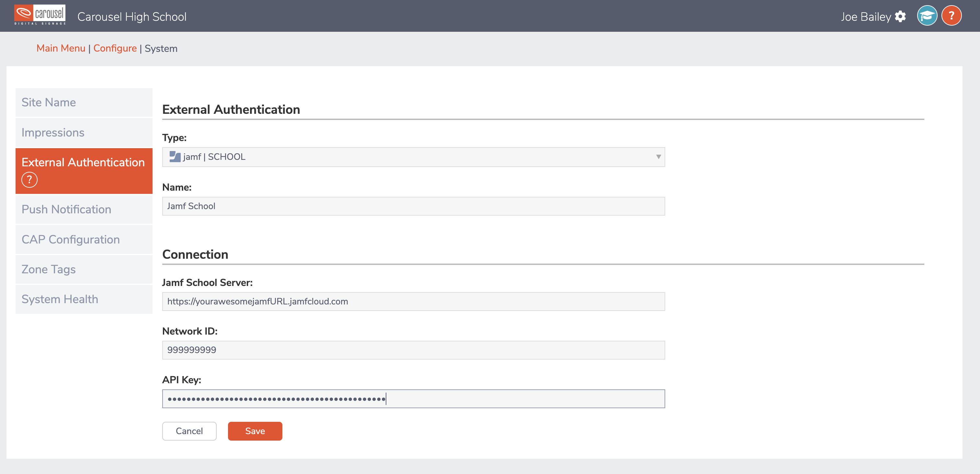Navigate to Main Menu breadcrumb link
The image size is (980, 474).
point(61,48)
